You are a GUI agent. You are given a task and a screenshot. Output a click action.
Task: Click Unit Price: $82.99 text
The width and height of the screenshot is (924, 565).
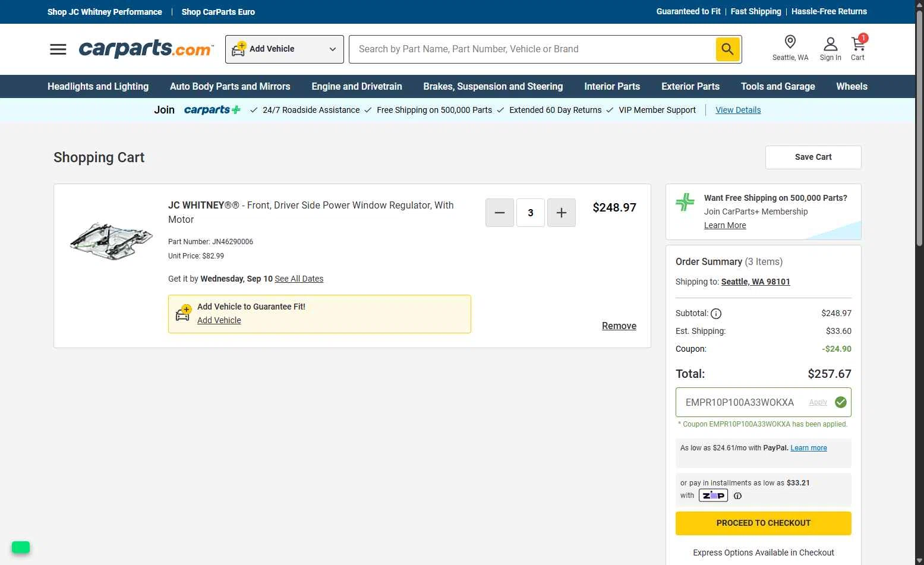[x=196, y=256]
